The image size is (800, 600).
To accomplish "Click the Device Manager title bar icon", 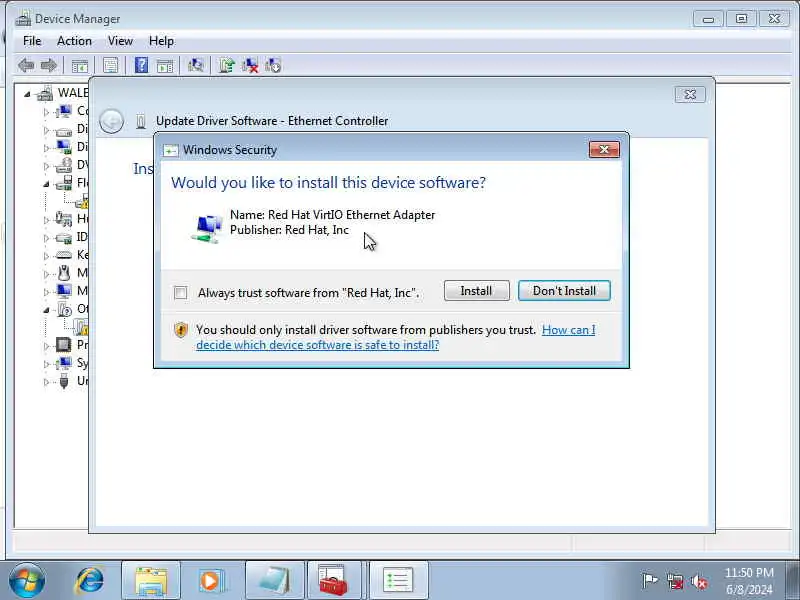I will tap(22, 19).
